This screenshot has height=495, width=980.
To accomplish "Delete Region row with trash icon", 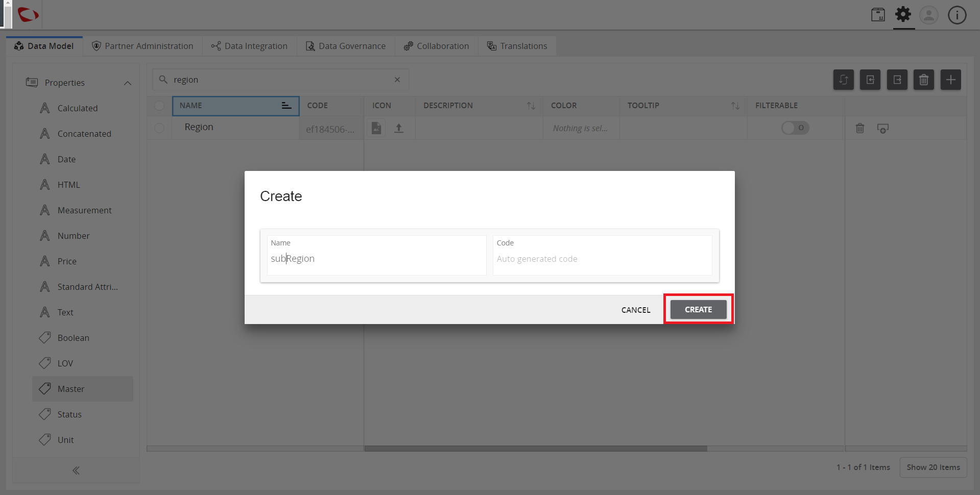I will [860, 128].
